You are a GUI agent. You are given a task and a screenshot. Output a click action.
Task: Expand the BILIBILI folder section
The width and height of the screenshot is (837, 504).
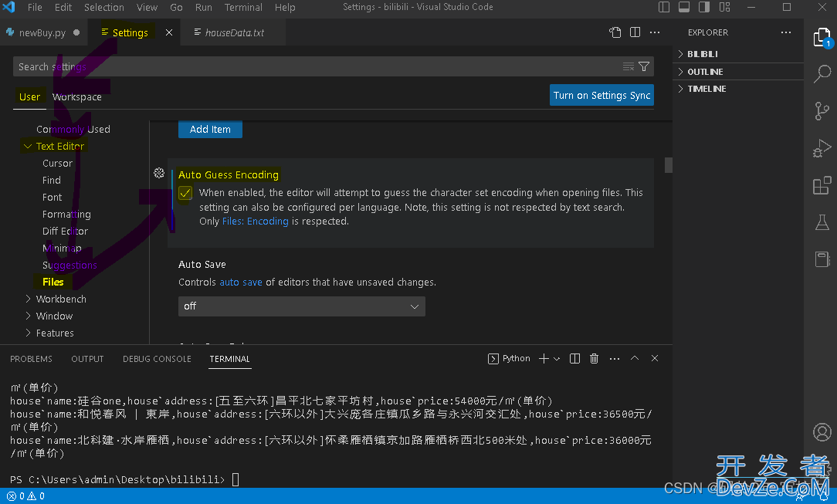738,54
